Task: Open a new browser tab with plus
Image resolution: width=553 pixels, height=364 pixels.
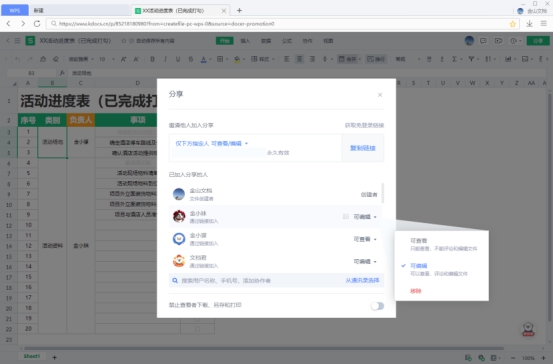Action: tap(239, 10)
